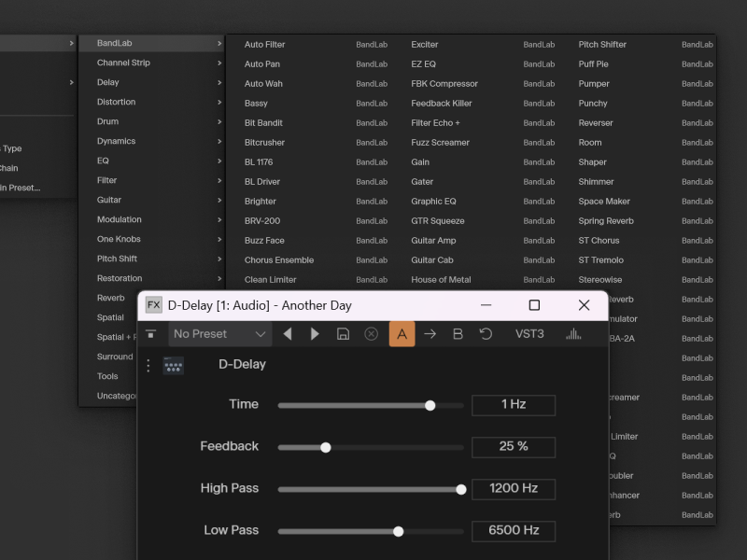This screenshot has height=560, width=747.
Task: Open the No Preset dropdown
Action: pos(220,334)
